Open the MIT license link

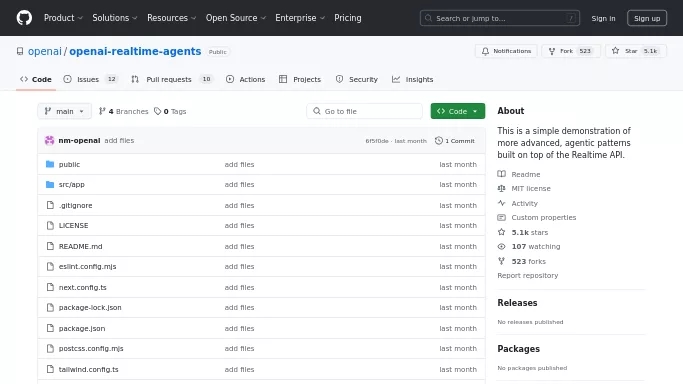531,189
